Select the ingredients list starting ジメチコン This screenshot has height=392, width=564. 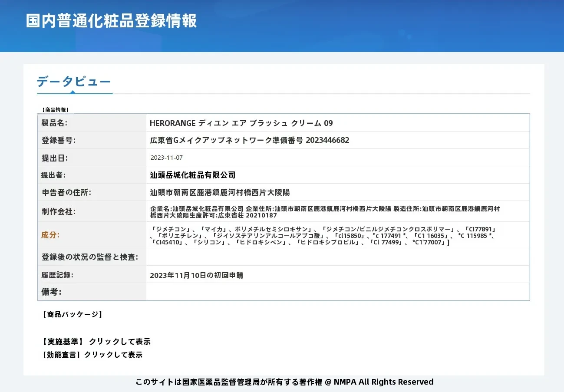(x=324, y=236)
